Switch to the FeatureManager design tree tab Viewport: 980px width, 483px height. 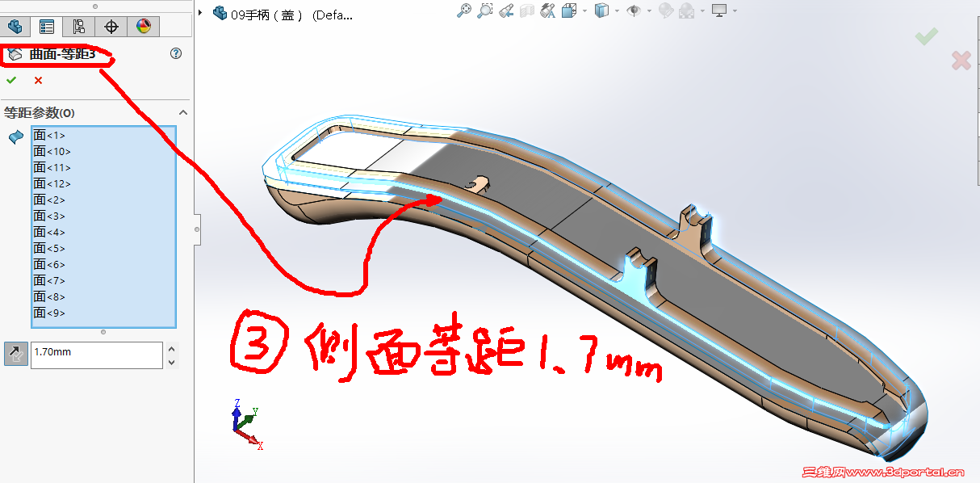point(15,27)
